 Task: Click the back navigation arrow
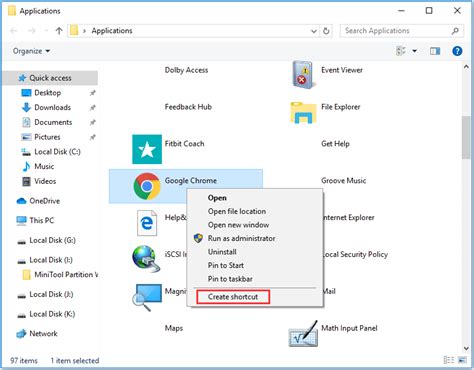click(14, 31)
